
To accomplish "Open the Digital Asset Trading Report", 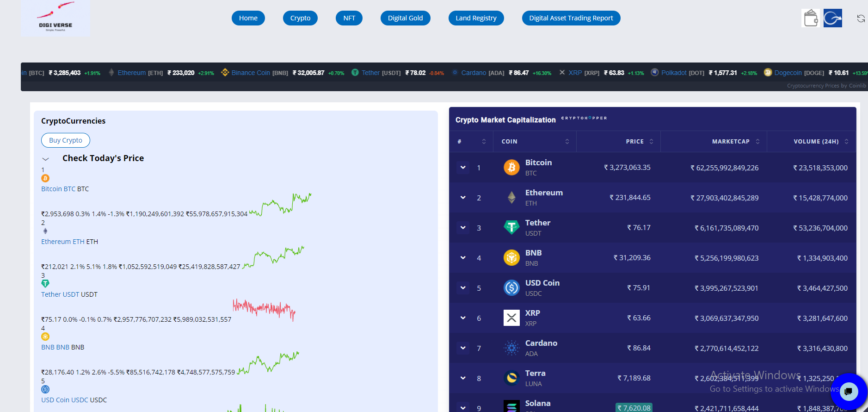I will [x=571, y=18].
